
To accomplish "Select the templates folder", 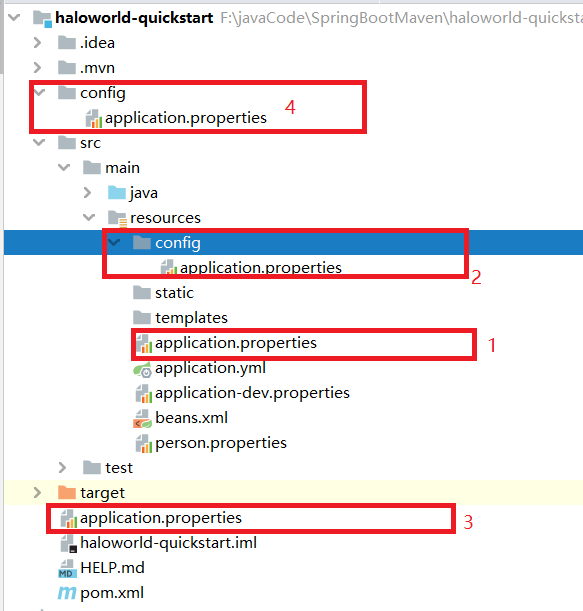I will click(191, 318).
